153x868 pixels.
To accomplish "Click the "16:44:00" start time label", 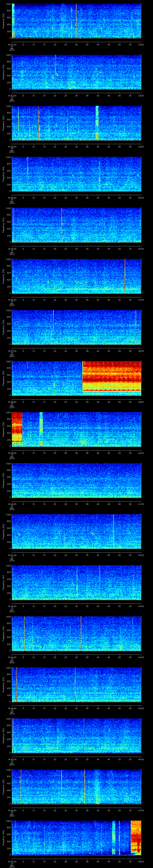I will (12, 708).
